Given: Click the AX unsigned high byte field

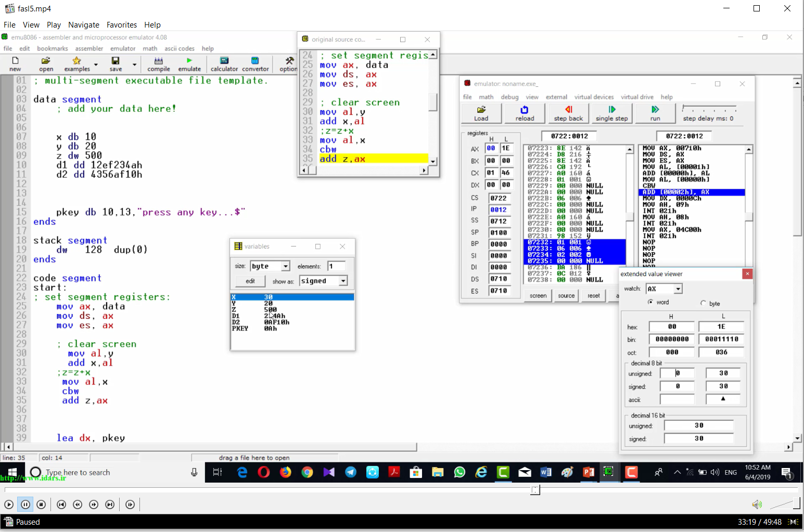Looking at the screenshot, I should click(x=677, y=373).
